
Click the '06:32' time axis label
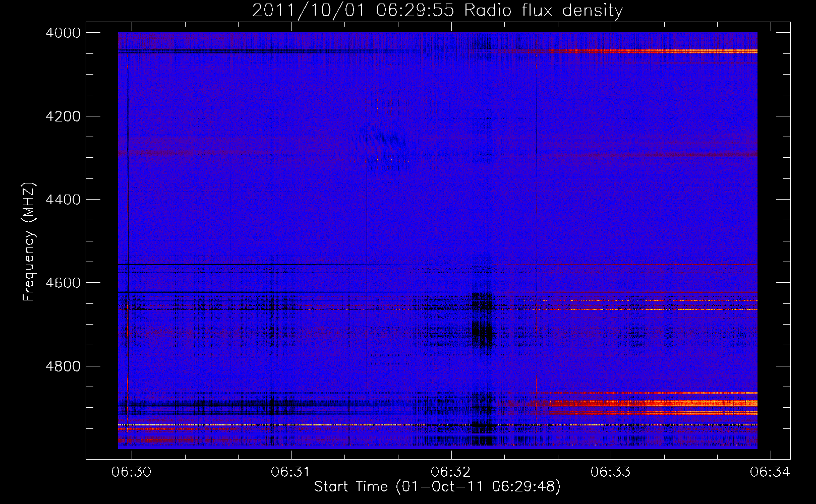450,472
